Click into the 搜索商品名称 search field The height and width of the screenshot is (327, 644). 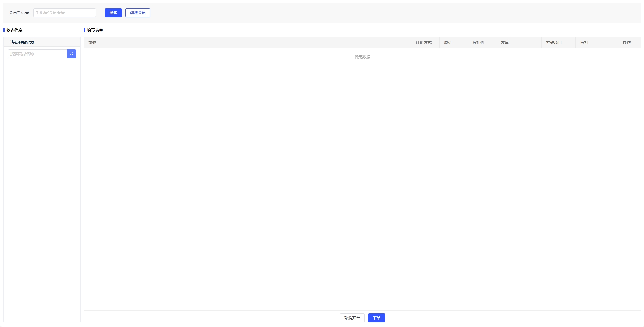click(37, 54)
